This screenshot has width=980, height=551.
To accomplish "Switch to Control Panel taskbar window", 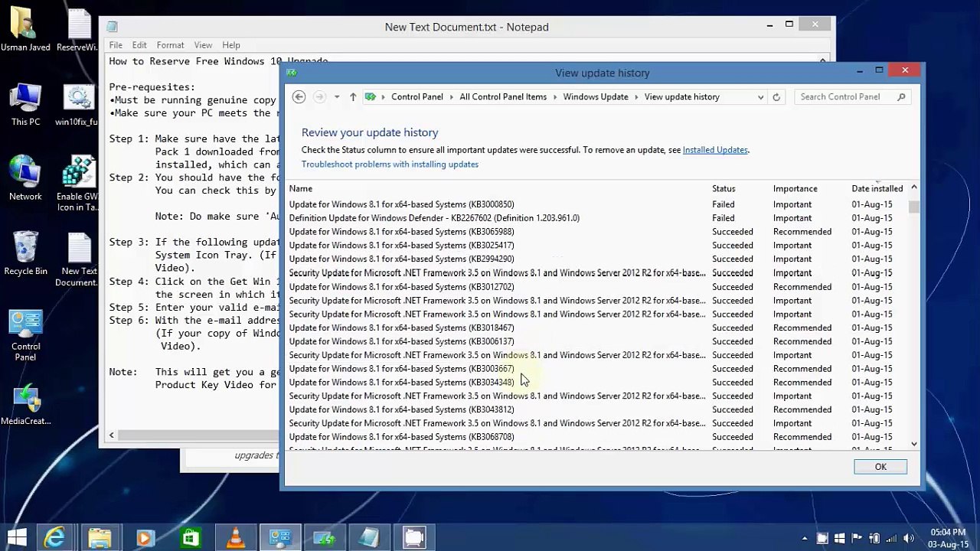I will (x=280, y=538).
